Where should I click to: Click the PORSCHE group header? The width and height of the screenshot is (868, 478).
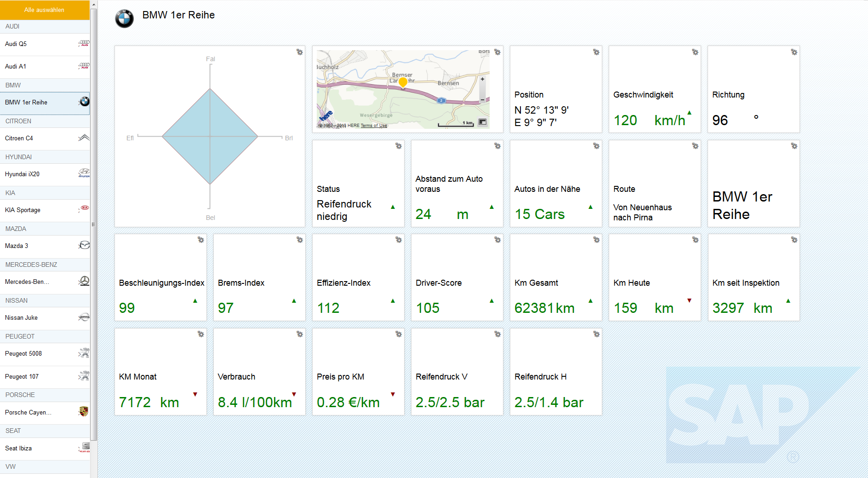click(45, 395)
